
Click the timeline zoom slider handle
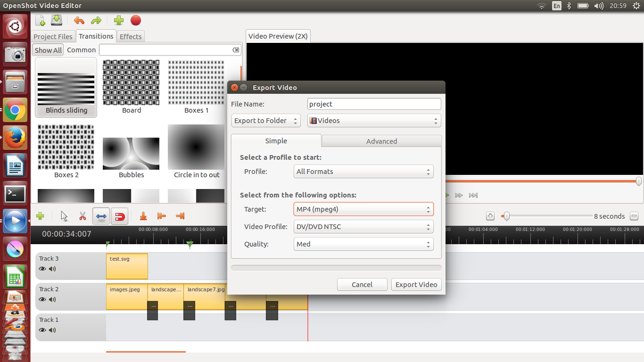(506, 216)
